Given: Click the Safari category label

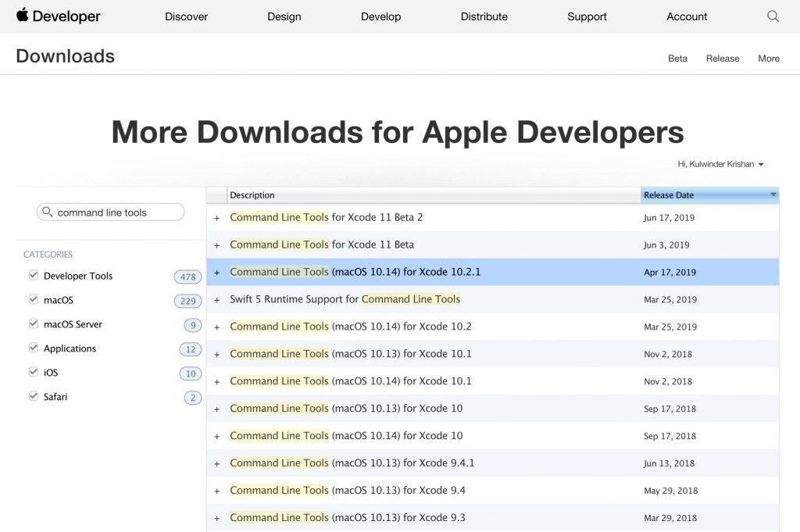Looking at the screenshot, I should [55, 397].
